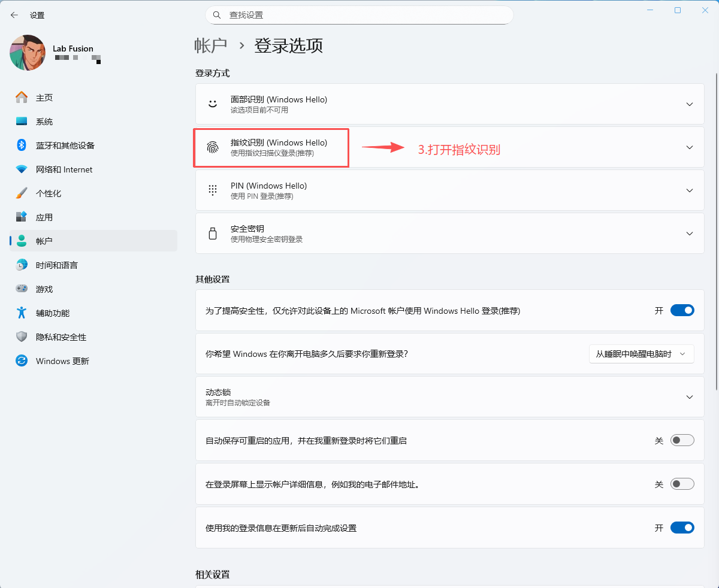Click the 游戏 gamepad icon

[x=22, y=289]
